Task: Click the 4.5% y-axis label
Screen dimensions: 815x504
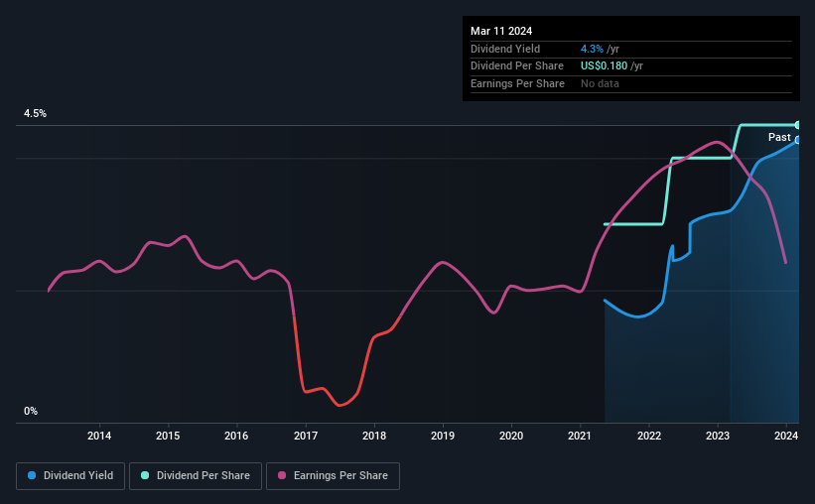Action: point(36,113)
